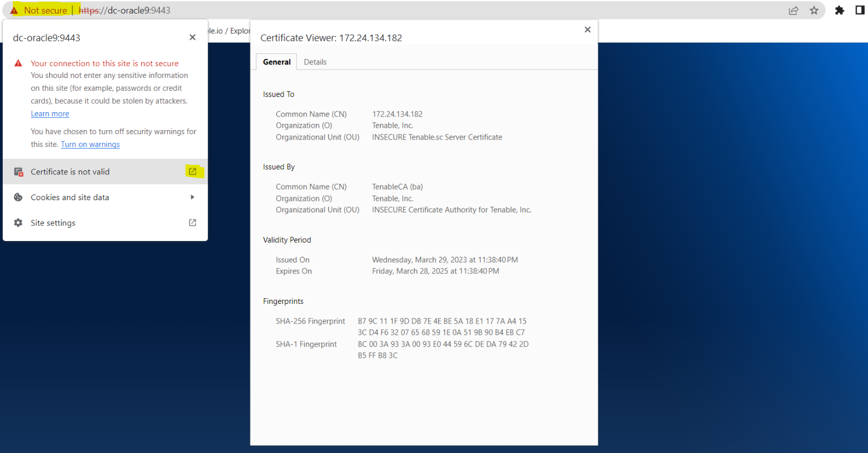Click the Certificate Viewer title text
Image resolution: width=868 pixels, height=453 pixels.
pos(331,38)
